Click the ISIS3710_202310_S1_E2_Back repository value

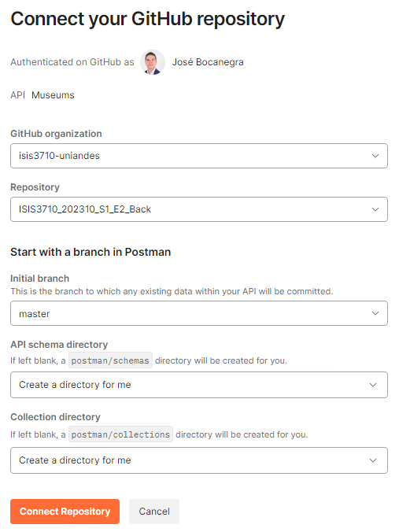[x=85, y=209]
